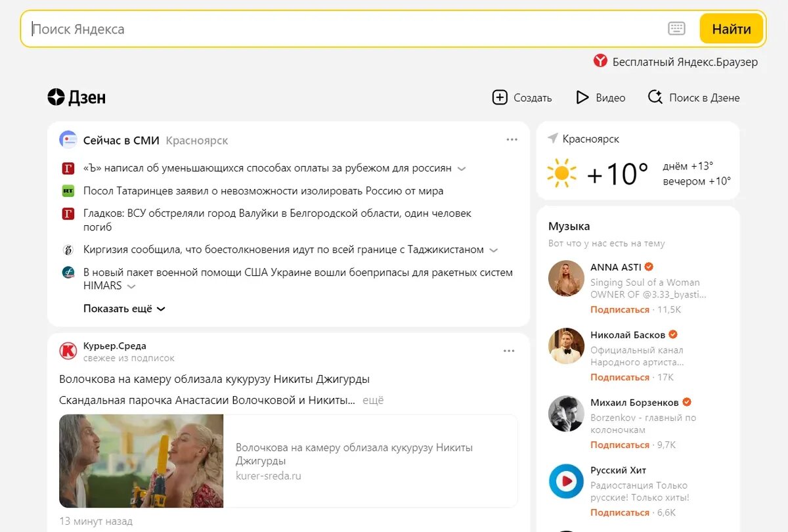The height and width of the screenshot is (532, 788).
Task: Click verified badge next to Николай Басков
Action: (673, 334)
